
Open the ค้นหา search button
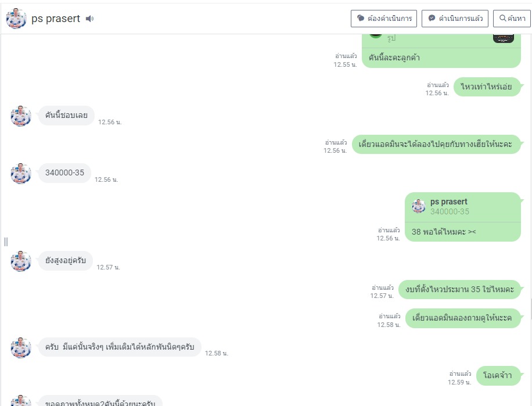point(512,19)
